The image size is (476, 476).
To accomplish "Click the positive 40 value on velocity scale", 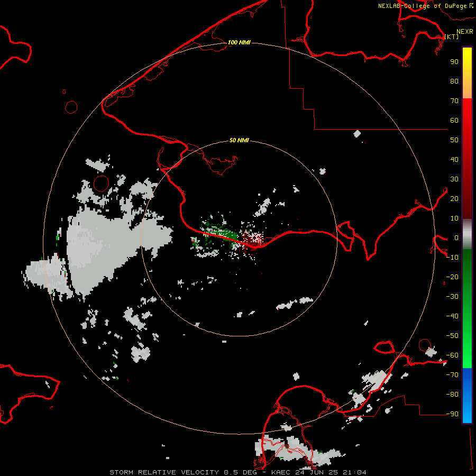I will pos(454,159).
